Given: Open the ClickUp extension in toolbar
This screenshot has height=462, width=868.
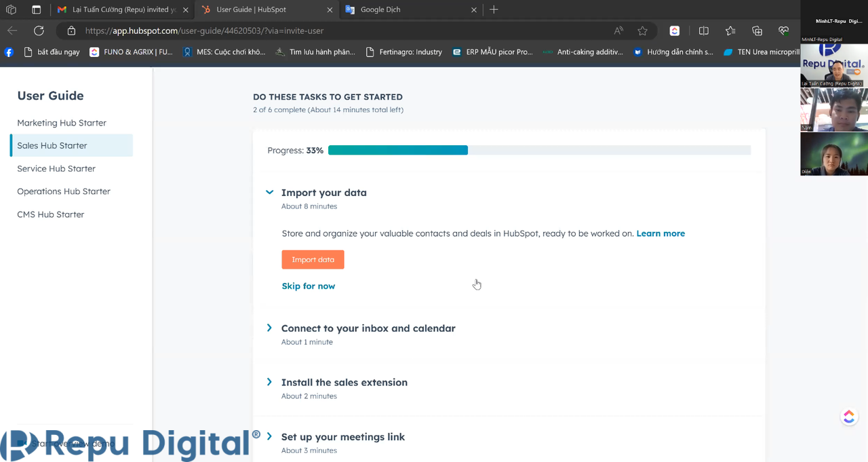Looking at the screenshot, I should 675,31.
